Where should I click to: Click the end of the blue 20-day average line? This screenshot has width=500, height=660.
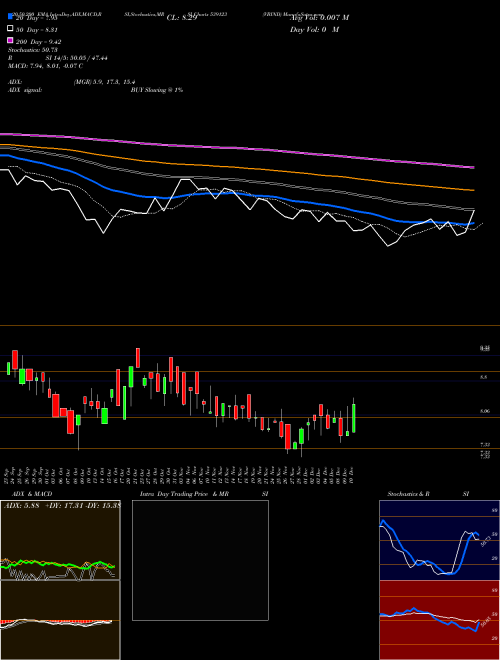coord(473,223)
